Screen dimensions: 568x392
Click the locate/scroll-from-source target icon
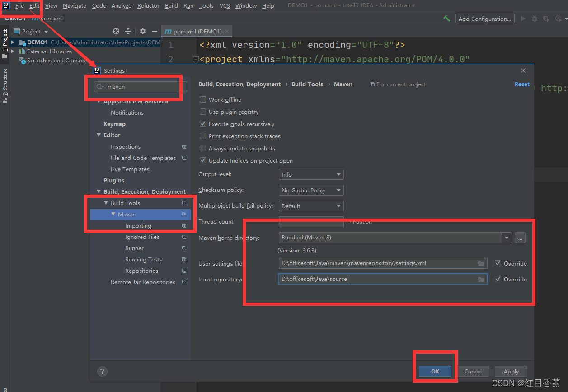coord(116,31)
